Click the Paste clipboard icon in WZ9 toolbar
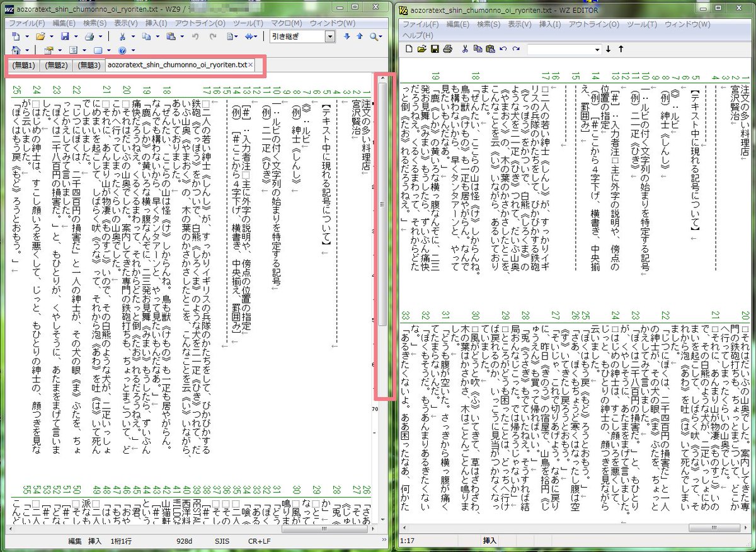Viewport: 756px width, 552px height. point(171,36)
